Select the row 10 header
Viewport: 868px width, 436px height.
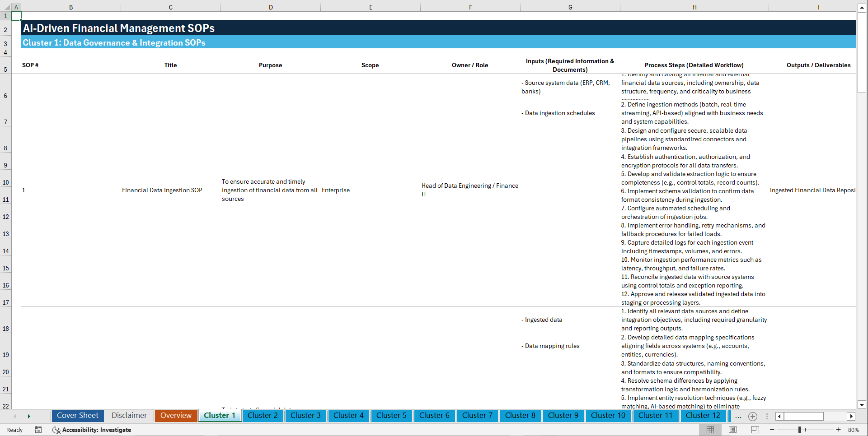point(5,182)
